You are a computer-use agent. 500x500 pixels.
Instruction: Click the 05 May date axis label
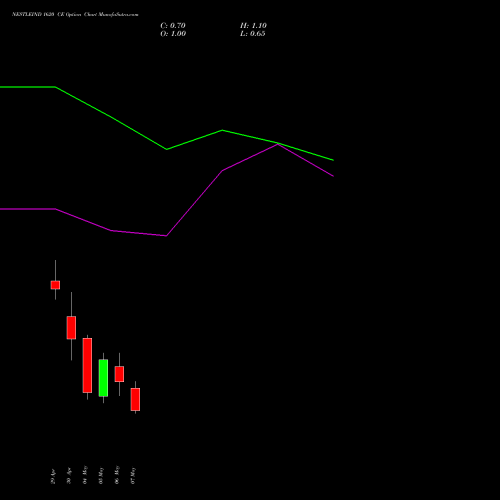101,476
